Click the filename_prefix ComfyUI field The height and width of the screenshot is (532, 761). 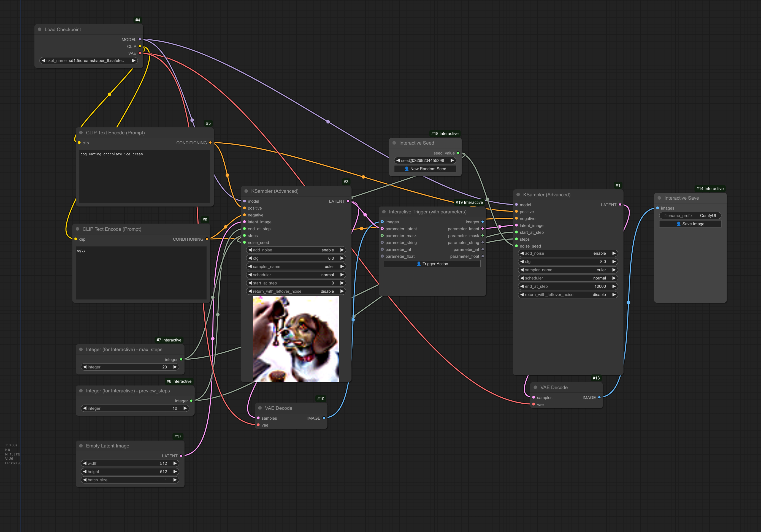tap(690, 215)
